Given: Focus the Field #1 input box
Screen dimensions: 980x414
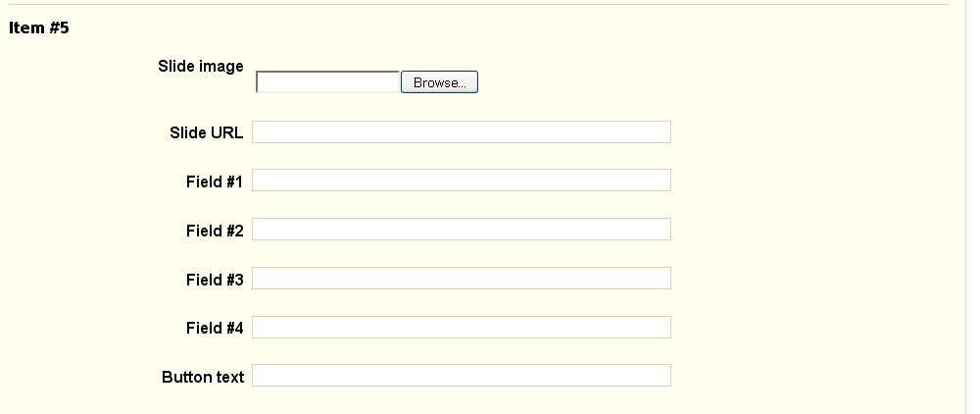Looking at the screenshot, I should pos(461,181).
